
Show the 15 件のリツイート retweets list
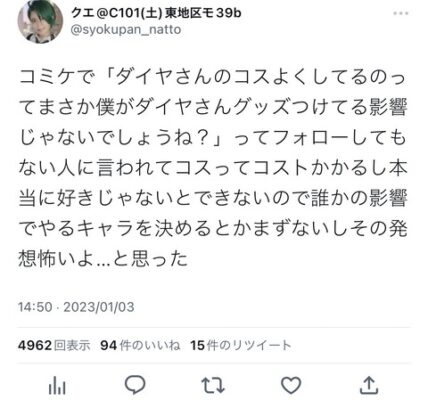[241, 345]
